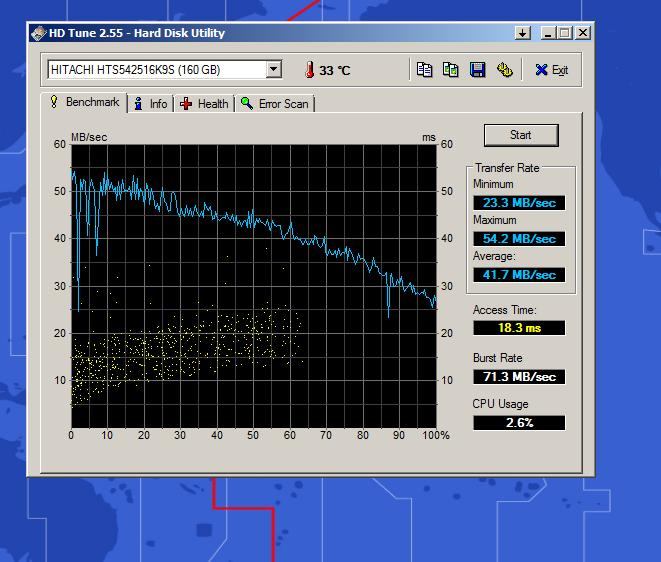Open the drive selection dropdown arrow
This screenshot has height=562, width=661.
[x=274, y=69]
